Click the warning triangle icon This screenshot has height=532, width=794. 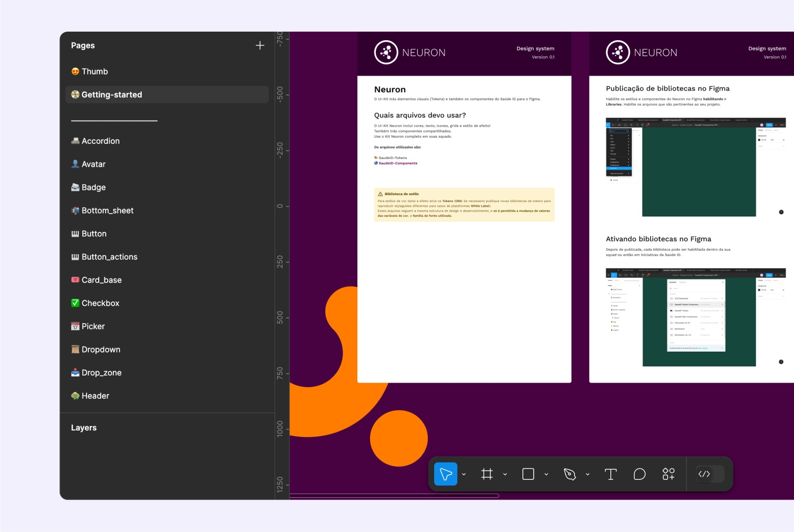click(380, 194)
